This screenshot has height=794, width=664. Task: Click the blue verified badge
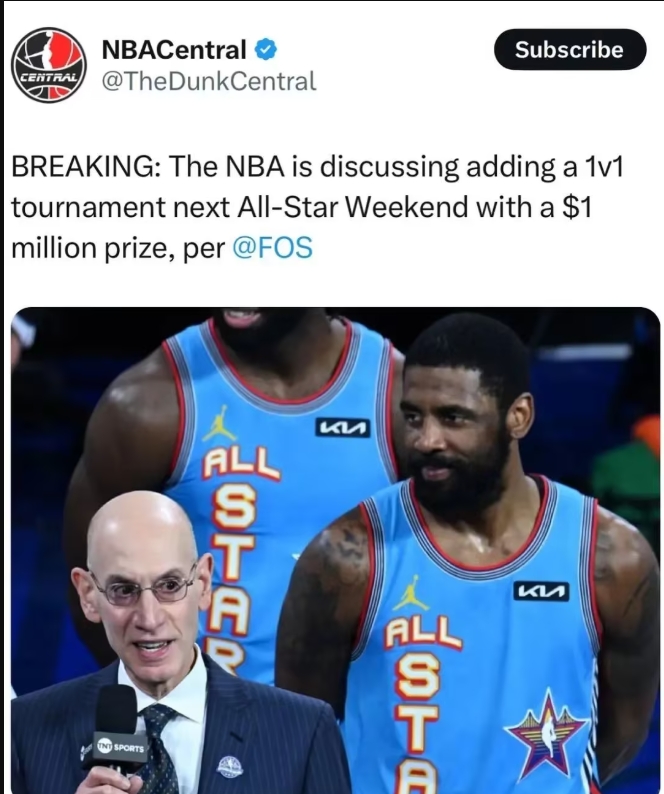coord(265,50)
